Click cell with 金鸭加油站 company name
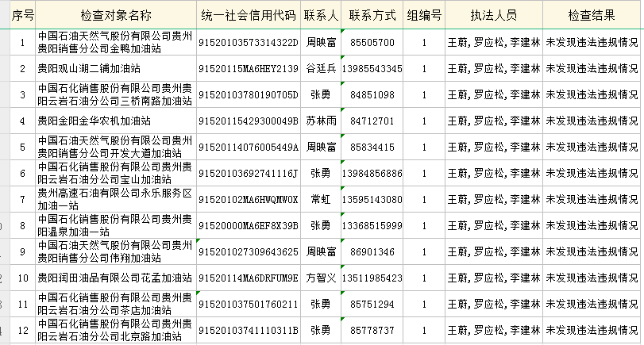Viewport: 644px width, 345px height. [x=116, y=42]
